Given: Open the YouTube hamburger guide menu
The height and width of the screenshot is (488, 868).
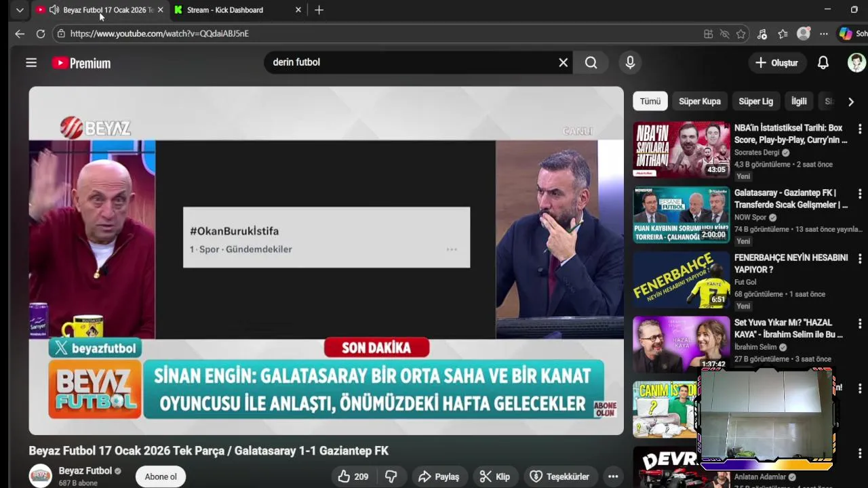Looking at the screenshot, I should point(31,62).
